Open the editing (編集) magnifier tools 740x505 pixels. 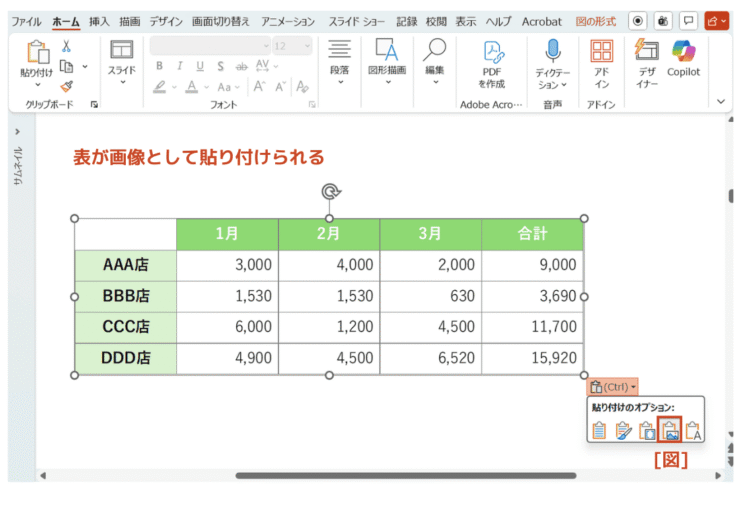coord(434,50)
